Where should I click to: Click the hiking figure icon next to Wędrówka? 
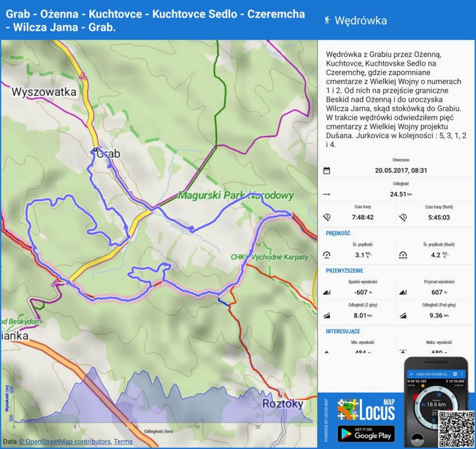pos(327,20)
